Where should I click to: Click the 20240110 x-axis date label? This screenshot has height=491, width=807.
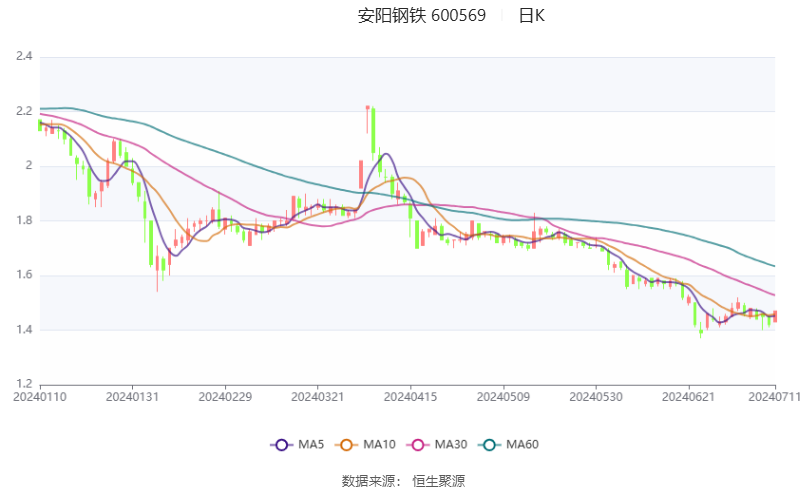click(40, 397)
